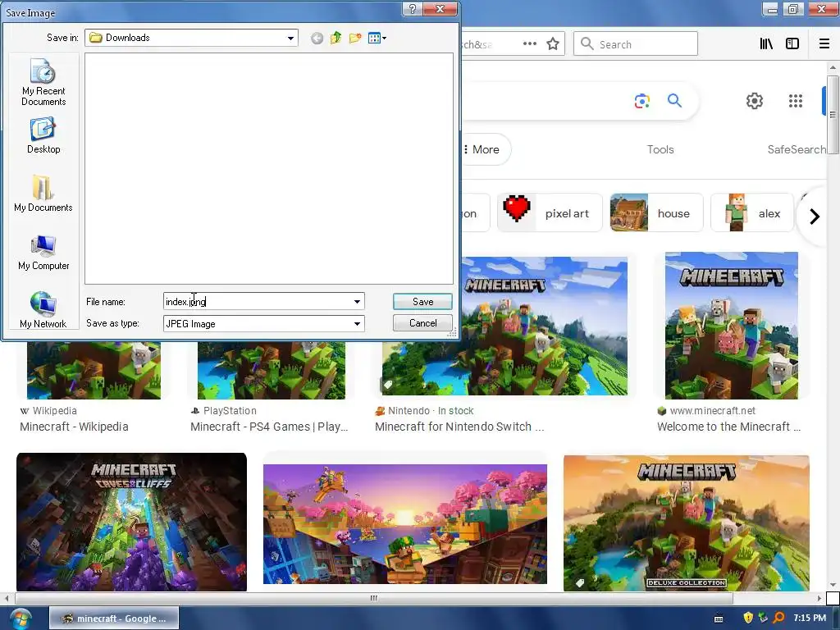Open My Documents place in Save dialog

[x=43, y=194]
